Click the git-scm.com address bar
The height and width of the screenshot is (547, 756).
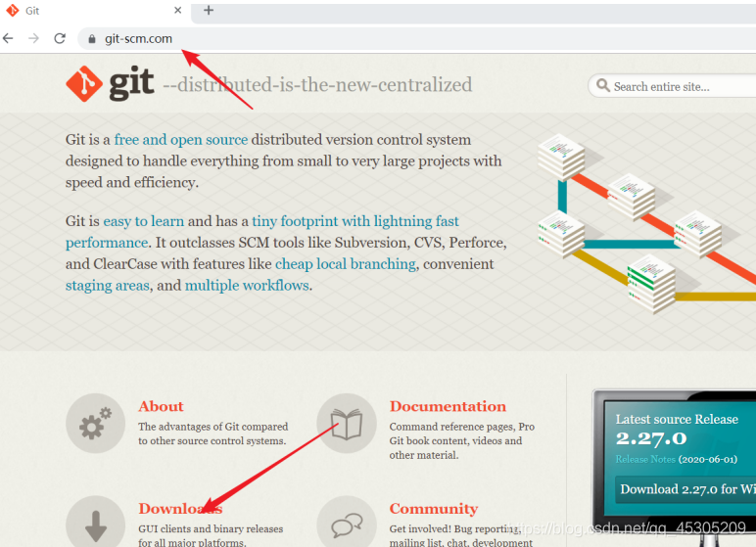[x=416, y=38]
